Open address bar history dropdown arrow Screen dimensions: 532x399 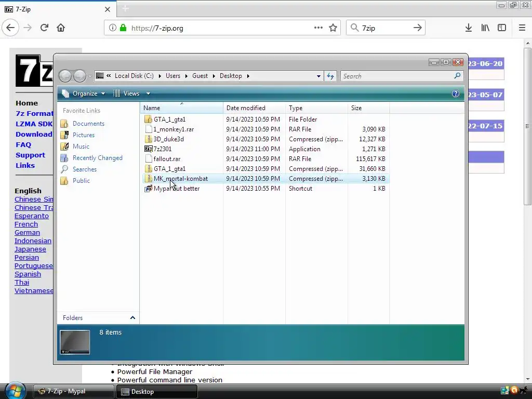tap(318, 76)
